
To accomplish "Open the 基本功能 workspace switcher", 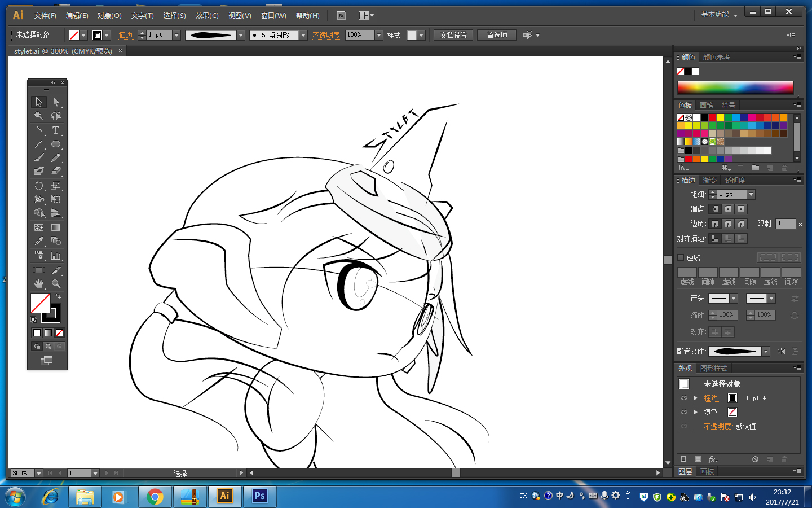I will point(719,15).
